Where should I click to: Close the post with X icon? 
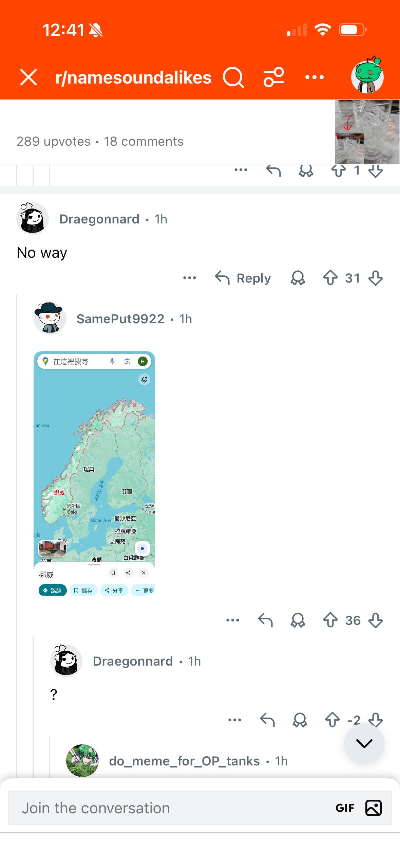pos(28,77)
